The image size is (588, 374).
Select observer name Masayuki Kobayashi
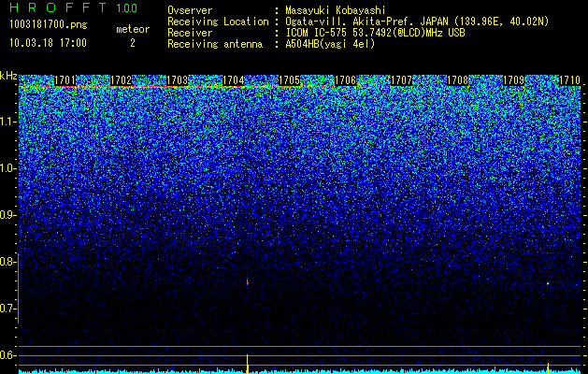[336, 10]
